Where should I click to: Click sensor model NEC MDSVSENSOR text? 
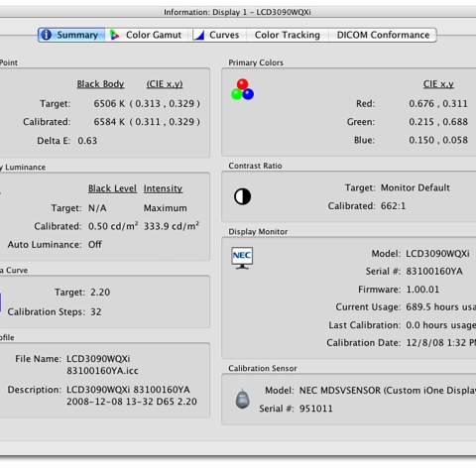click(x=388, y=391)
